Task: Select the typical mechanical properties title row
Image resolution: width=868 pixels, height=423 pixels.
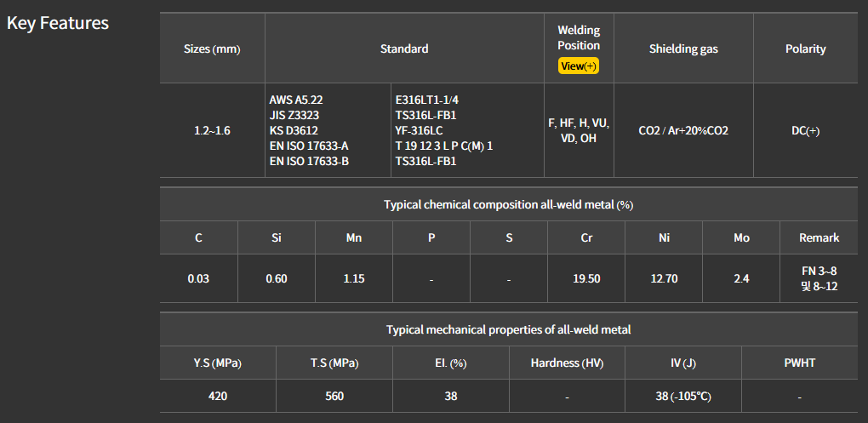Action: (508, 329)
